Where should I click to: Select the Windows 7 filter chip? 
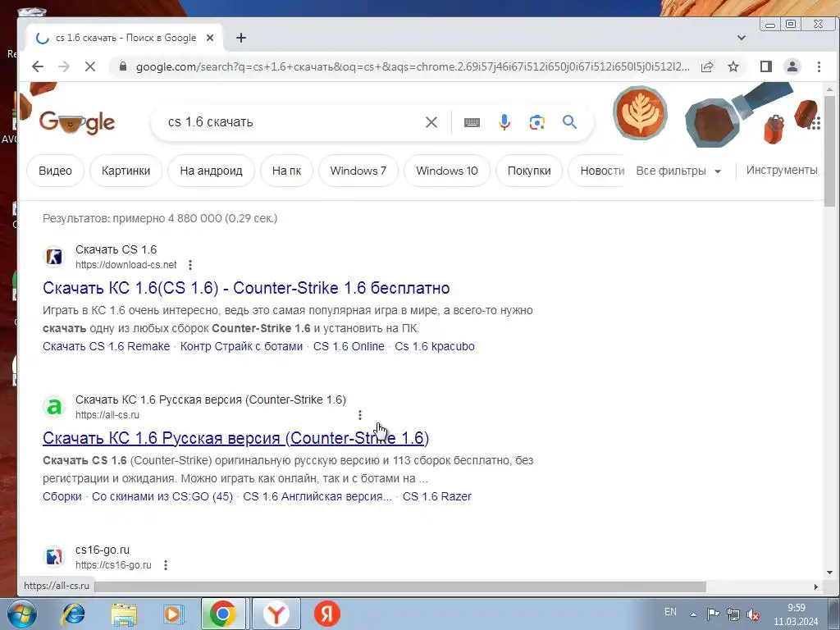[358, 171]
